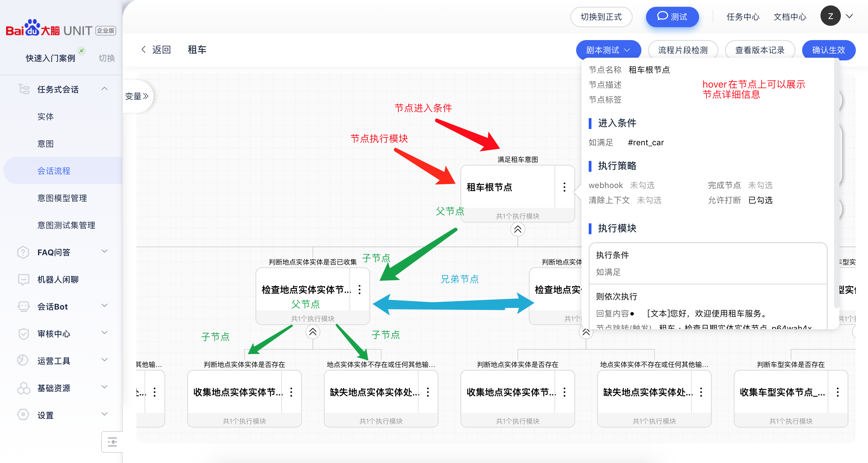The height and width of the screenshot is (463, 868).
Task: Collapse children of 检查地点实体实体节 node
Action: (x=313, y=332)
